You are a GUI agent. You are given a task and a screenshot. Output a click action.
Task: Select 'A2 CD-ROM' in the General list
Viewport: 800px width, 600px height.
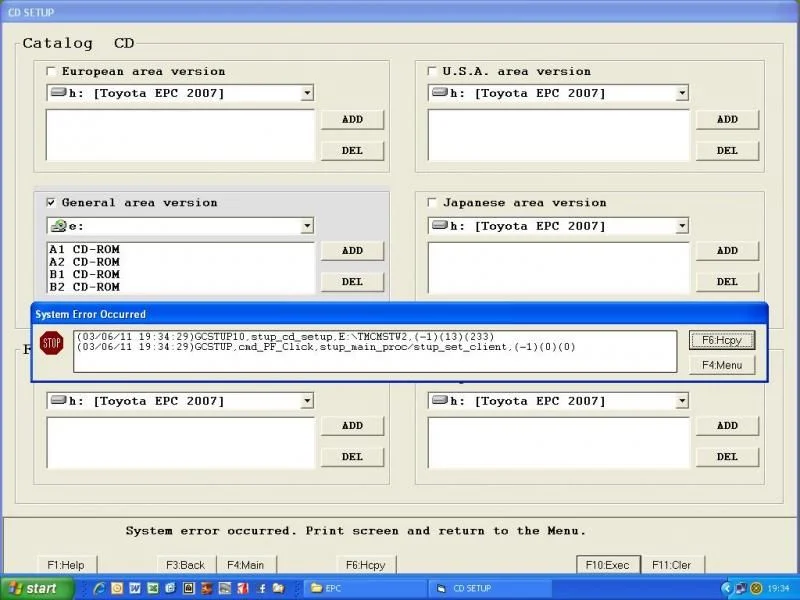tap(84, 262)
